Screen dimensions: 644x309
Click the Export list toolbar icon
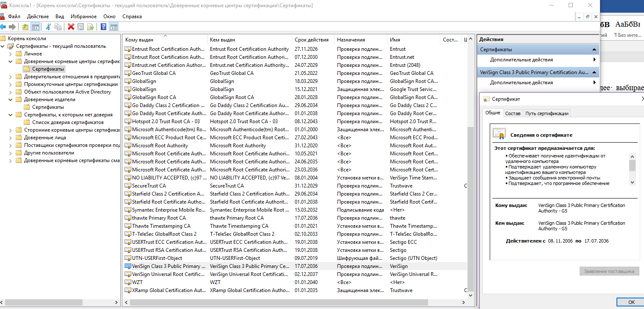tap(90, 27)
